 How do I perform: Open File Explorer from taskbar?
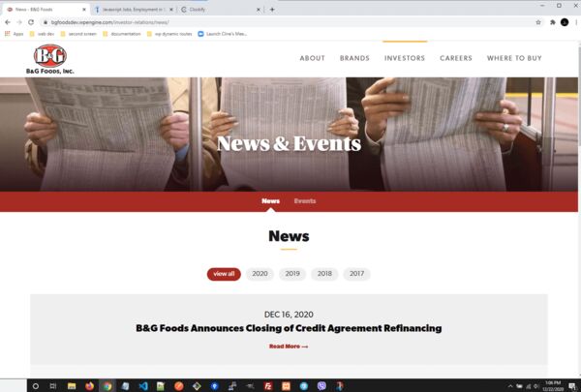click(x=72, y=386)
